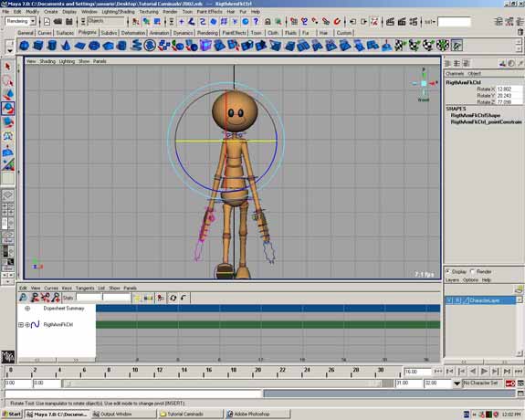Open the Lighting/Shading menu
Screen dimensions: 525x420
(x=118, y=12)
